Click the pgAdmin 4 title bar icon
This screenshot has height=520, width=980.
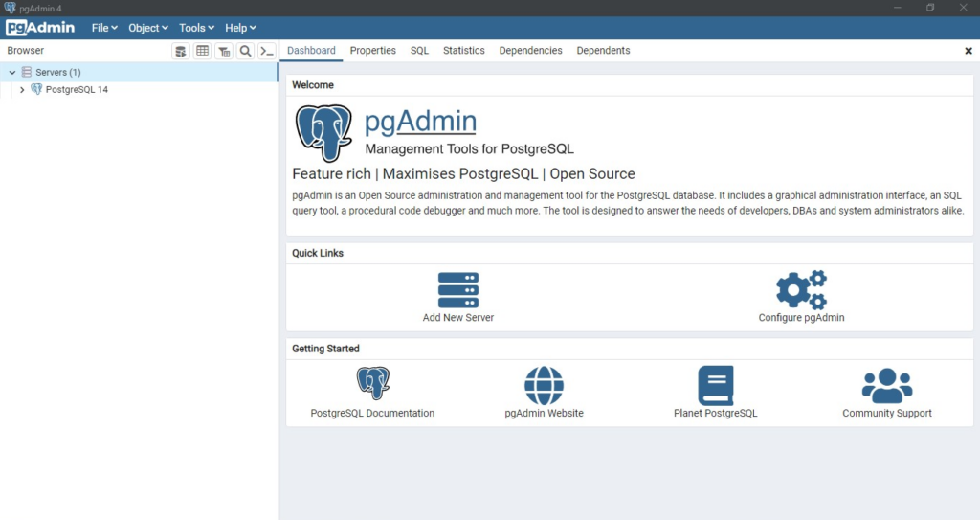tap(10, 8)
